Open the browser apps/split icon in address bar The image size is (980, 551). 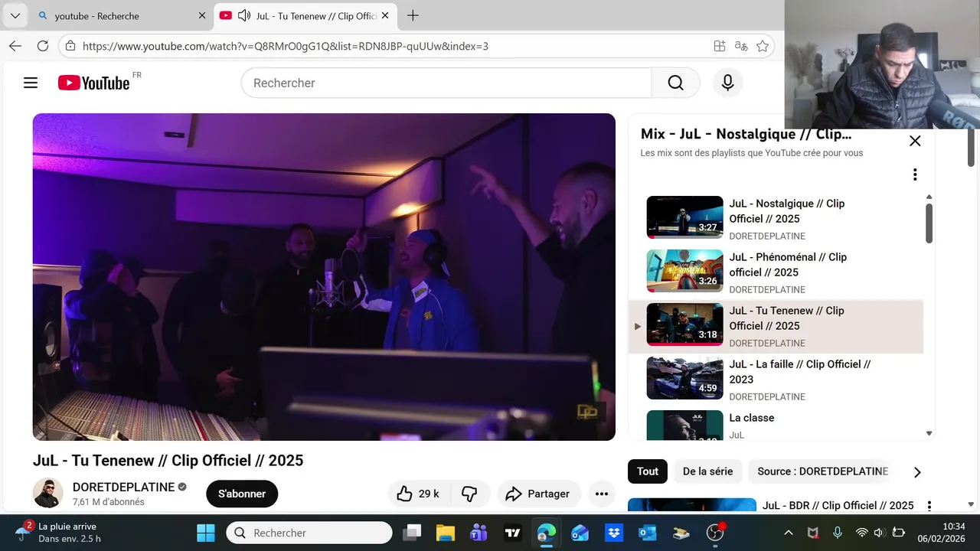pyautogui.click(x=720, y=46)
